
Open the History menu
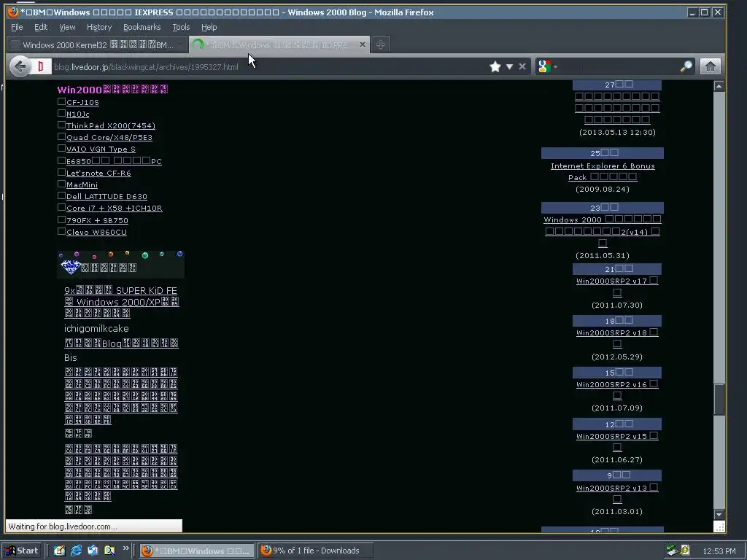click(99, 27)
